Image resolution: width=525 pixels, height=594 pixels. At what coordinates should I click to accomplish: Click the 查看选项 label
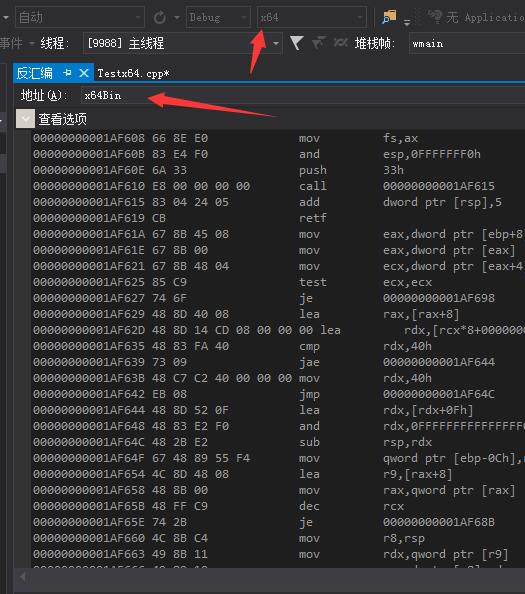pyautogui.click(x=62, y=119)
